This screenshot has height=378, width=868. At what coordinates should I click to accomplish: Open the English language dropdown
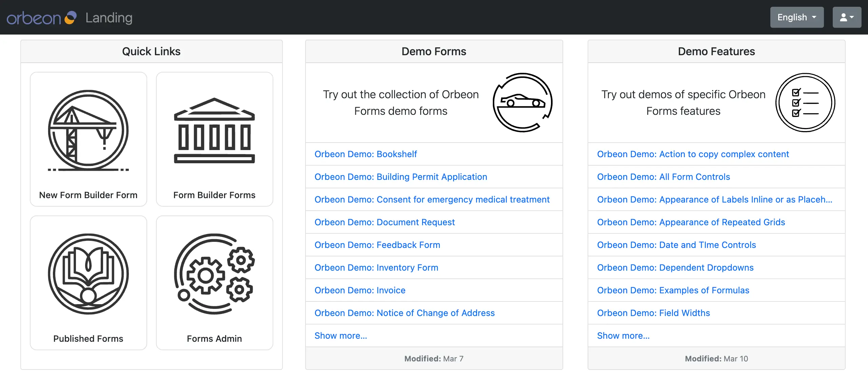(x=796, y=17)
